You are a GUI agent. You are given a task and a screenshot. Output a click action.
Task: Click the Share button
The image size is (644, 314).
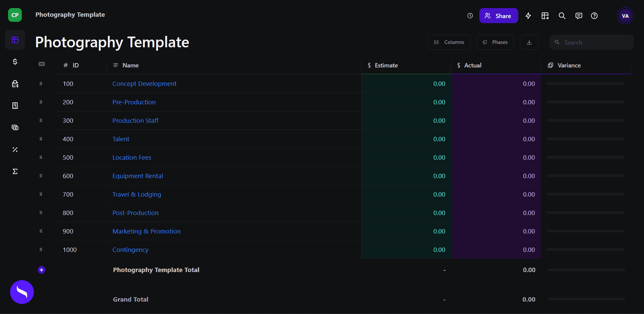pyautogui.click(x=498, y=16)
